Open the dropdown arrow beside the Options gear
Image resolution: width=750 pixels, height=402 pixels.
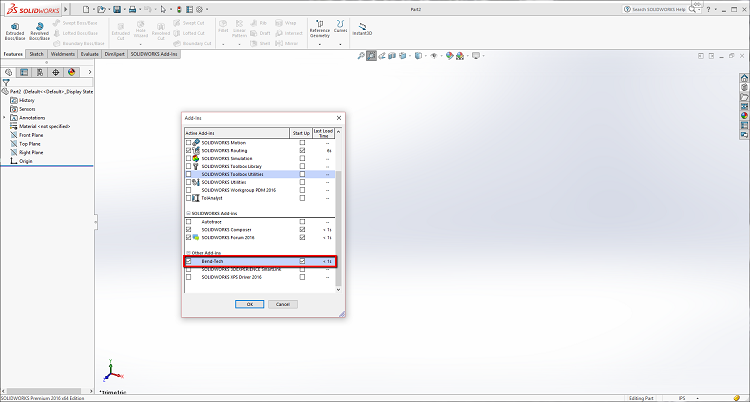point(206,9)
